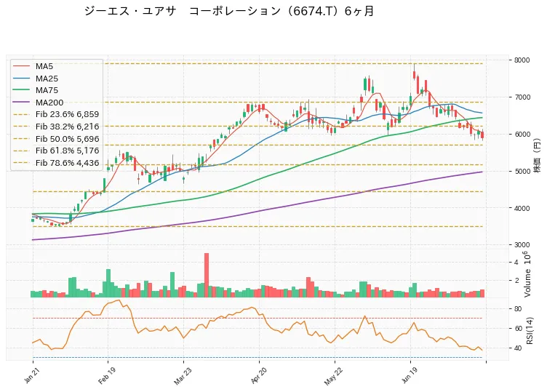
Task: Click the Fib 61.8% 5,176 legend label
Action: click(68, 151)
